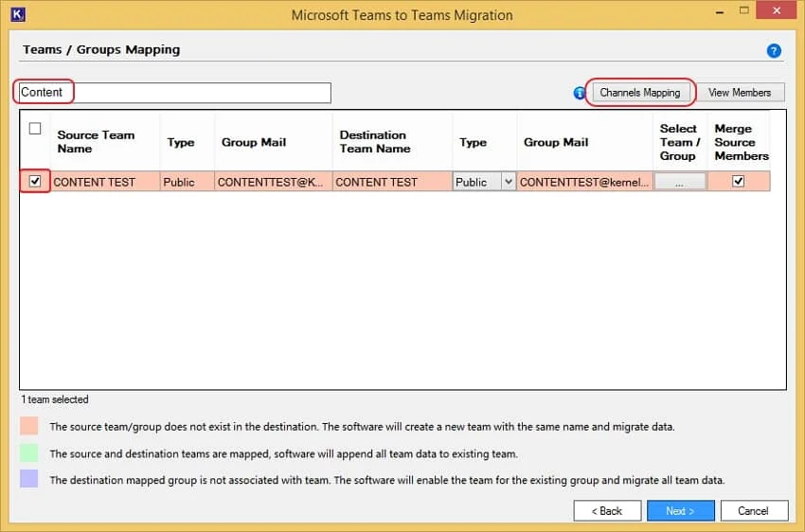Image resolution: width=805 pixels, height=532 pixels.
Task: Click the source group mail CONTENTTEST@K... cell
Action: pos(273,182)
